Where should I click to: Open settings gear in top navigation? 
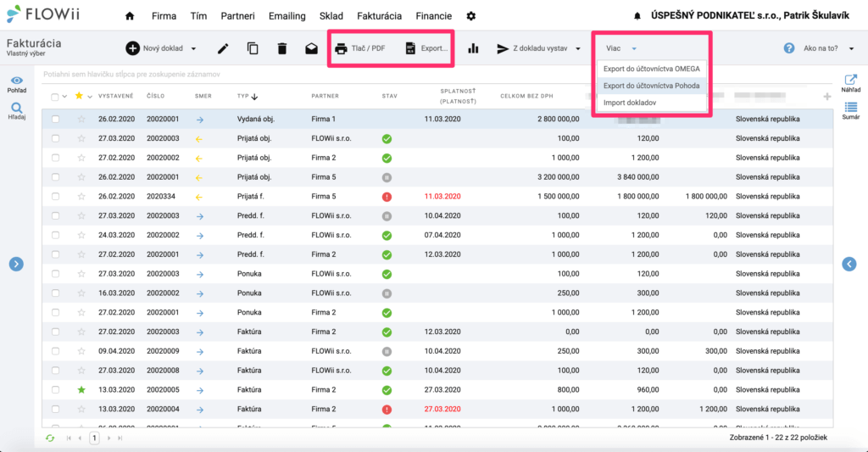(471, 16)
